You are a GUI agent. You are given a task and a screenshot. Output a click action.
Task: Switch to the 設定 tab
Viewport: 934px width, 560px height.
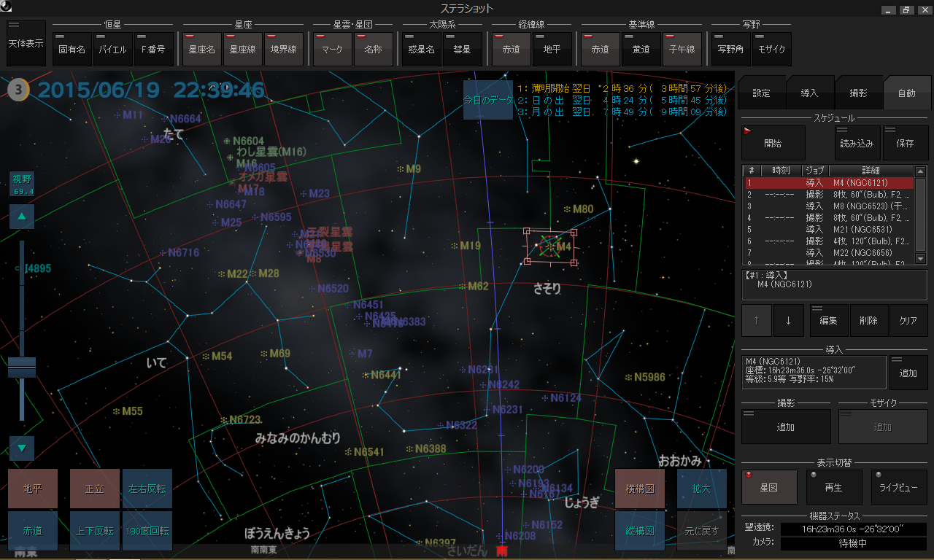pyautogui.click(x=761, y=93)
